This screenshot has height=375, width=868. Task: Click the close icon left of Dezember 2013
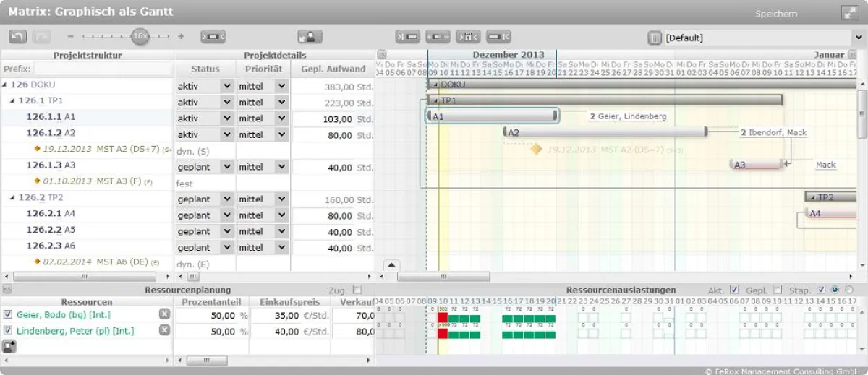pyautogui.click(x=382, y=54)
